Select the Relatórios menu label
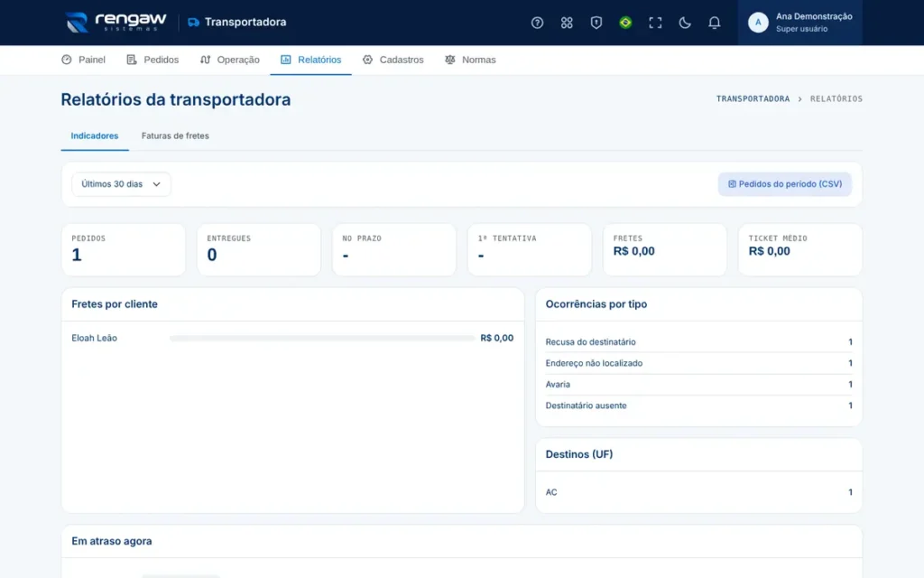The width and height of the screenshot is (924, 578). click(319, 60)
